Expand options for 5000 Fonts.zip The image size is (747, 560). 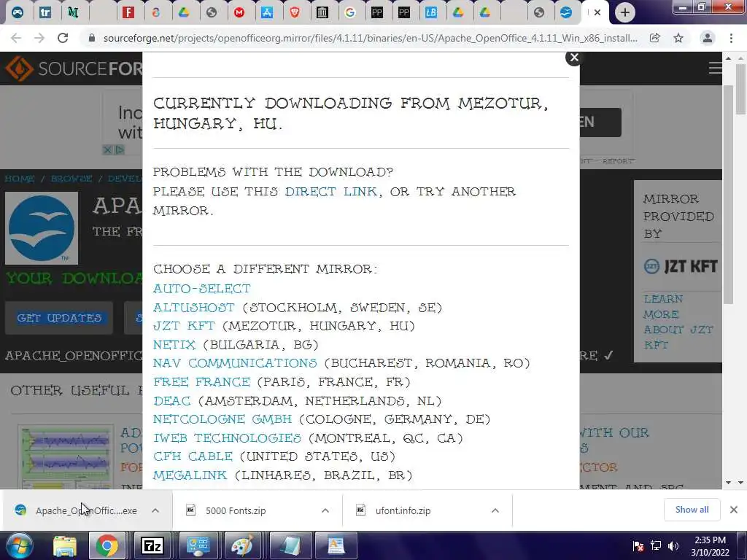(325, 510)
